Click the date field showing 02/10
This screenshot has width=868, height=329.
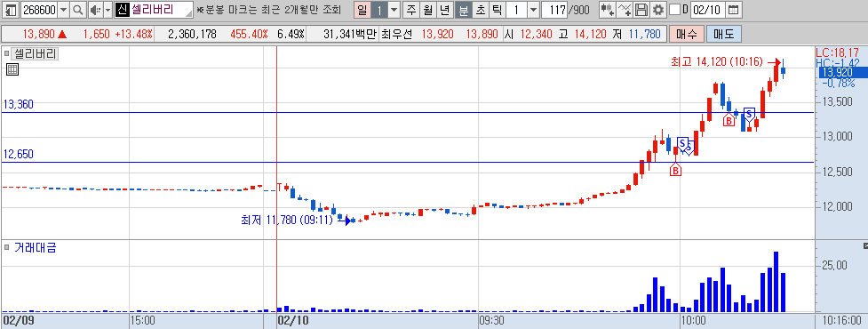(x=707, y=10)
